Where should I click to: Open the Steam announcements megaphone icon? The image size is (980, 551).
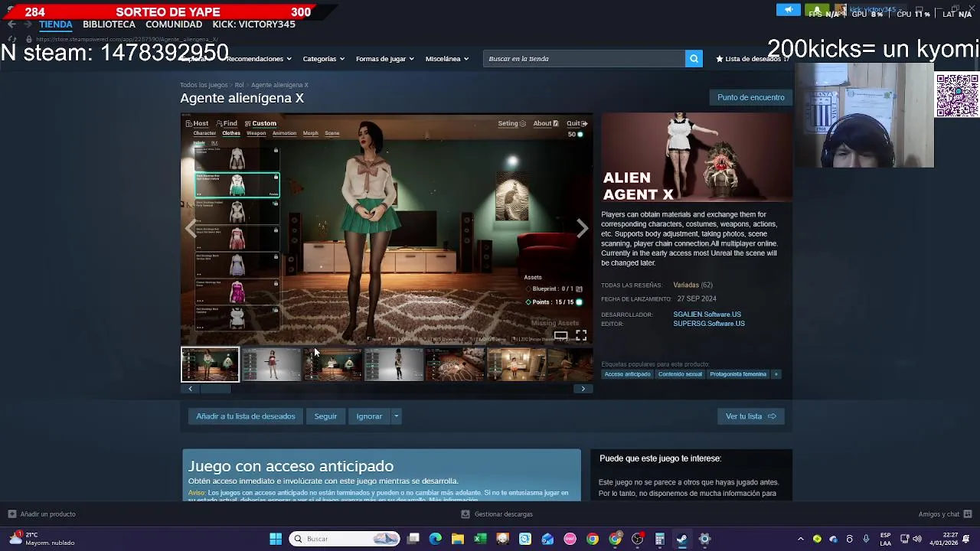788,10
